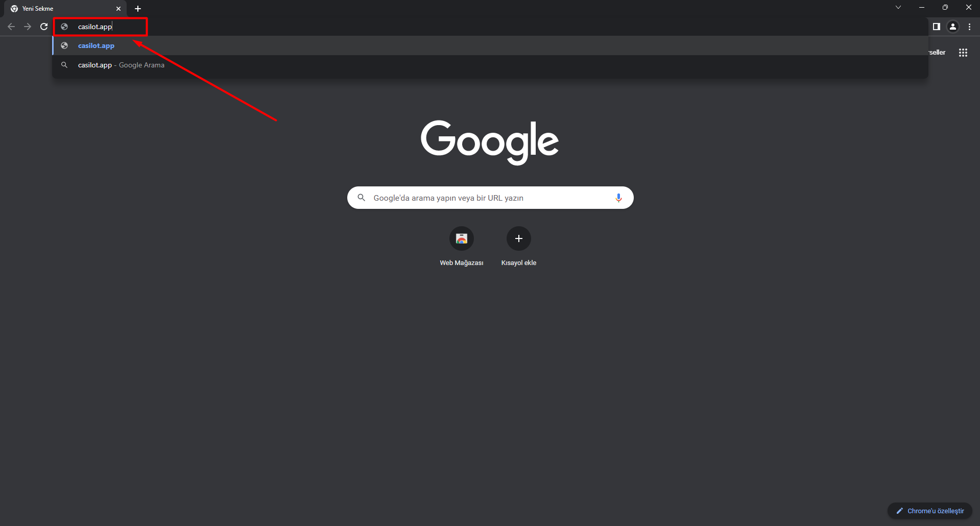Open the side panel icon
The width and height of the screenshot is (980, 526).
(936, 27)
